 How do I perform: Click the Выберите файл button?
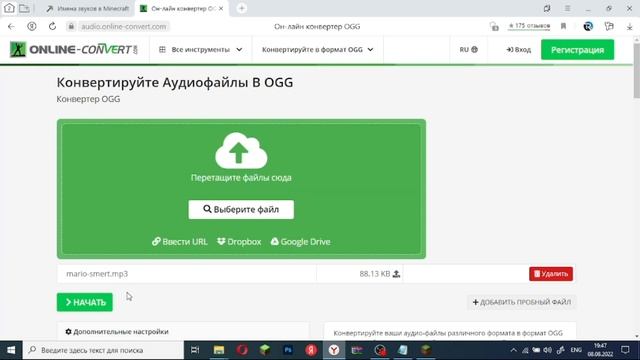(x=241, y=209)
